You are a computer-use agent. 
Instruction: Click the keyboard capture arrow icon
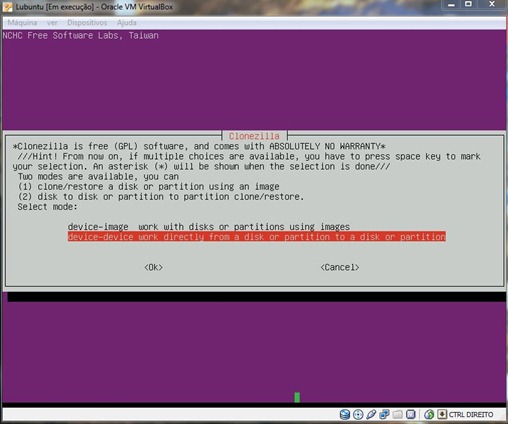[x=442, y=415]
